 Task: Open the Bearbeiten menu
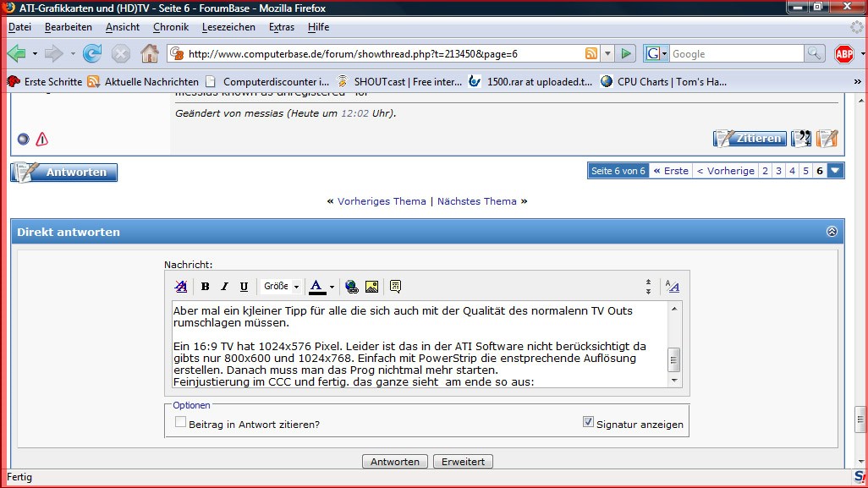68,26
